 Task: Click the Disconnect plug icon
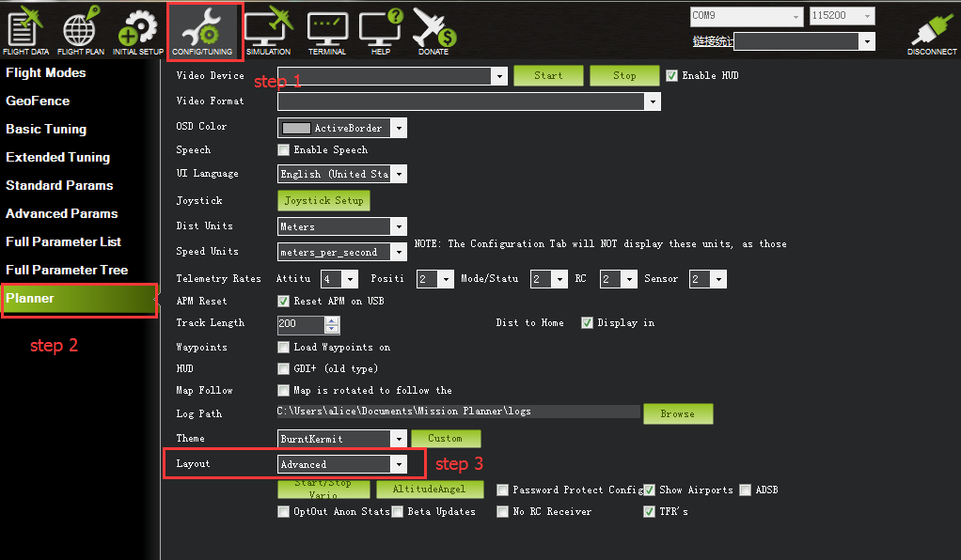coord(931,29)
